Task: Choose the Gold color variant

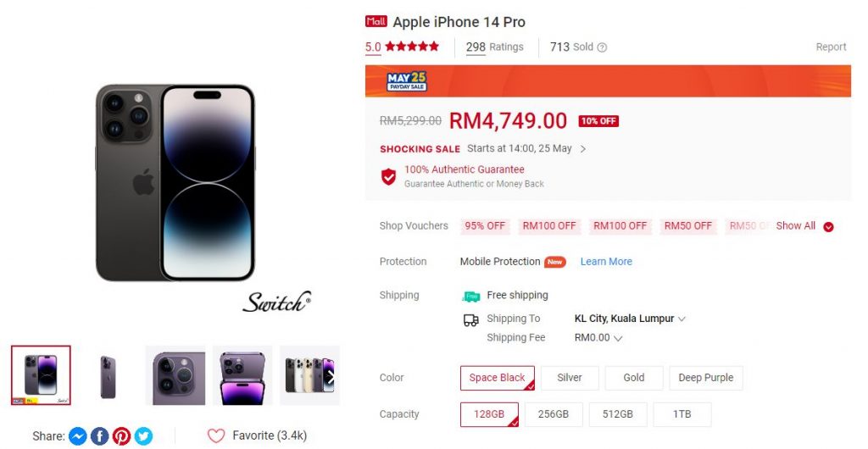Action: point(634,378)
